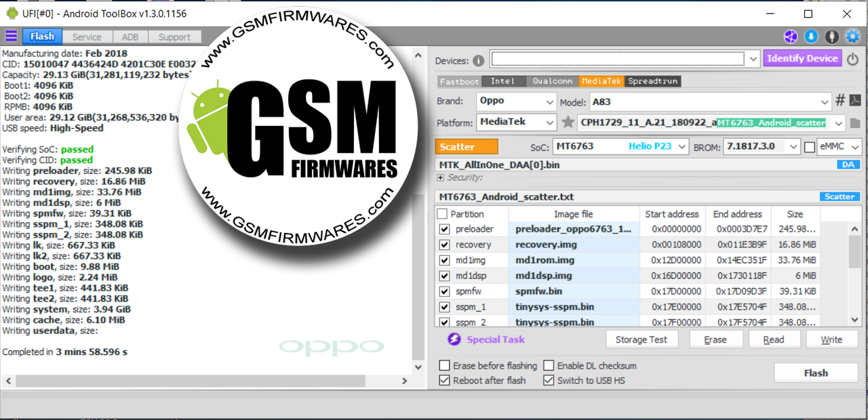Toggle the checkbox beside the eMMC dropdown
868x420 pixels.
point(810,147)
